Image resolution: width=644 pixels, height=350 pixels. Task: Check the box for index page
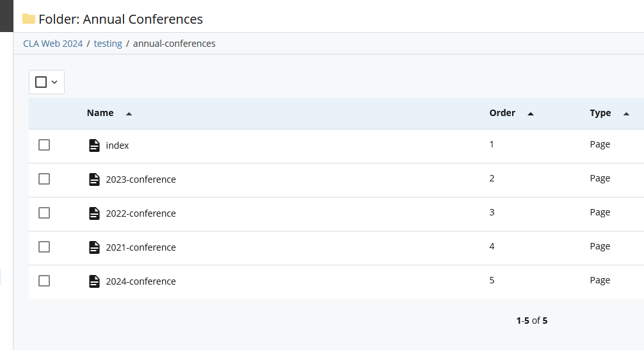44,145
